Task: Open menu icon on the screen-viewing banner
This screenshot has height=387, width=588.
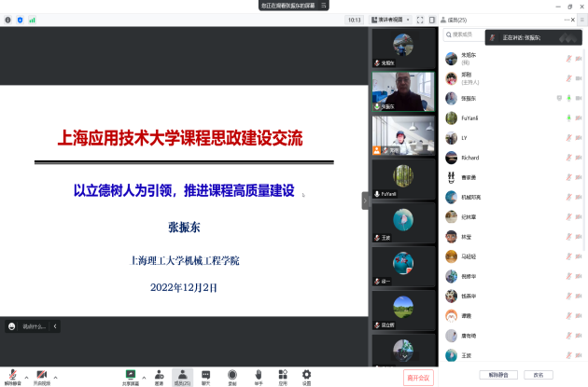Action: (x=323, y=6)
